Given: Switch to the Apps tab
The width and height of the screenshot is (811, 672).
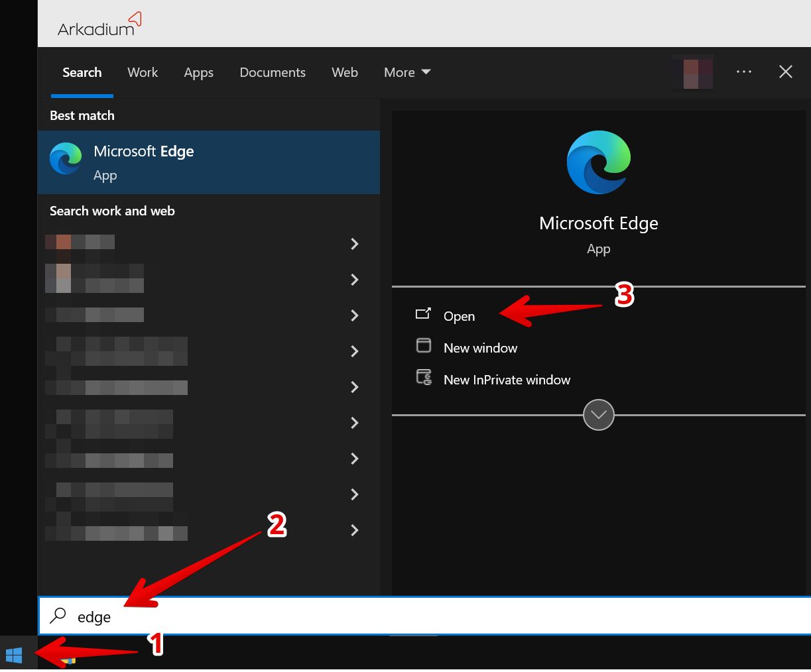Looking at the screenshot, I should [x=199, y=73].
